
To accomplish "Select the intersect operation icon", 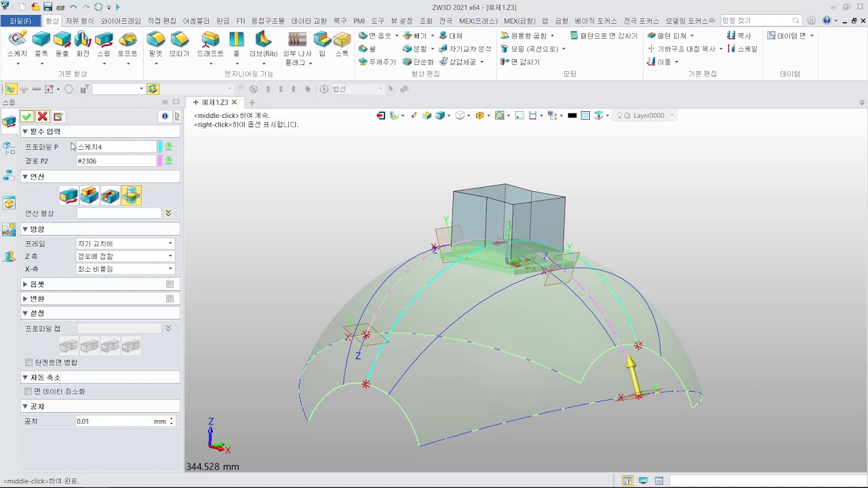I will coord(131,196).
